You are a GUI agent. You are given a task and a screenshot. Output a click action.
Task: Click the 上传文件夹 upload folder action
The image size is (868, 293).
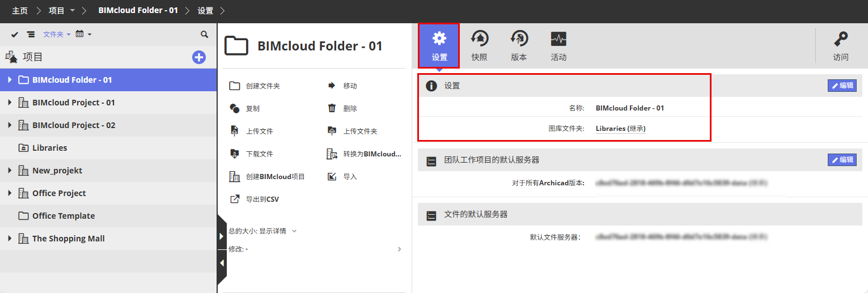coord(352,131)
